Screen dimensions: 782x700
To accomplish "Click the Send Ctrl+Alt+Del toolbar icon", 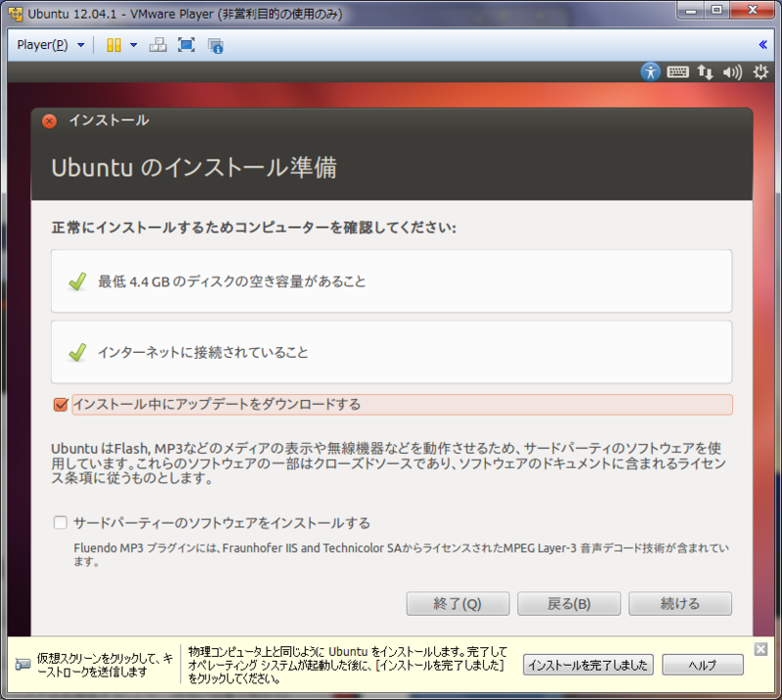I will point(157,44).
